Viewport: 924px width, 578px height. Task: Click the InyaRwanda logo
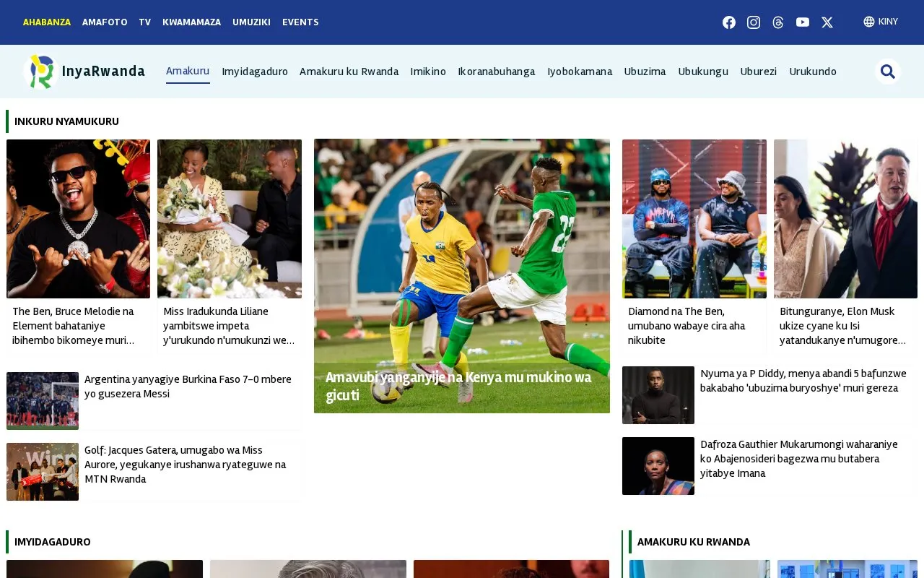coord(84,72)
